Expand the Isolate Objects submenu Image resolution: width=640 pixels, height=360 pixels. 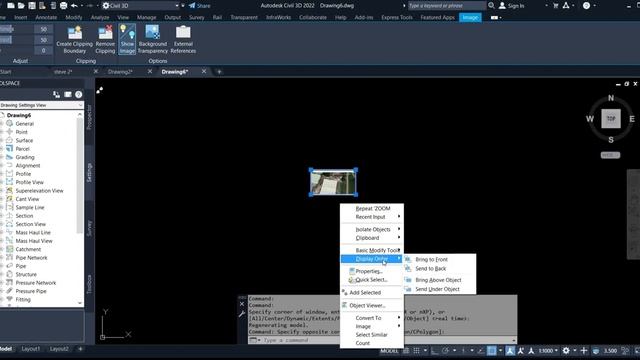(372, 229)
